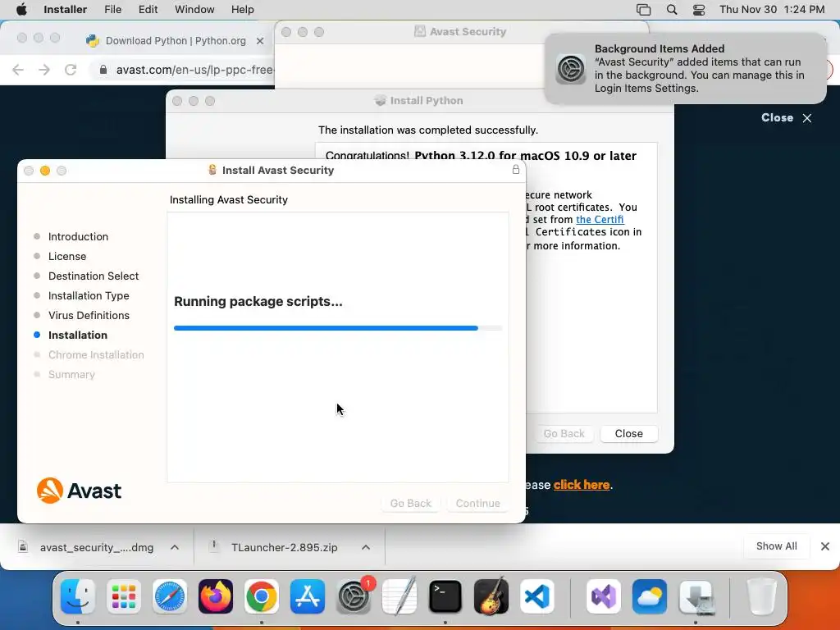Click the Virus Definitions step
Viewport: 840px width, 630px height.
pyautogui.click(x=89, y=315)
